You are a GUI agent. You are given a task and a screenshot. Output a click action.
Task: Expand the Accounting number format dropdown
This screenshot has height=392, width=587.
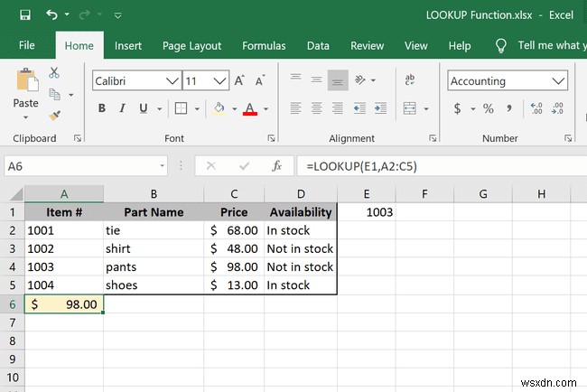(558, 81)
